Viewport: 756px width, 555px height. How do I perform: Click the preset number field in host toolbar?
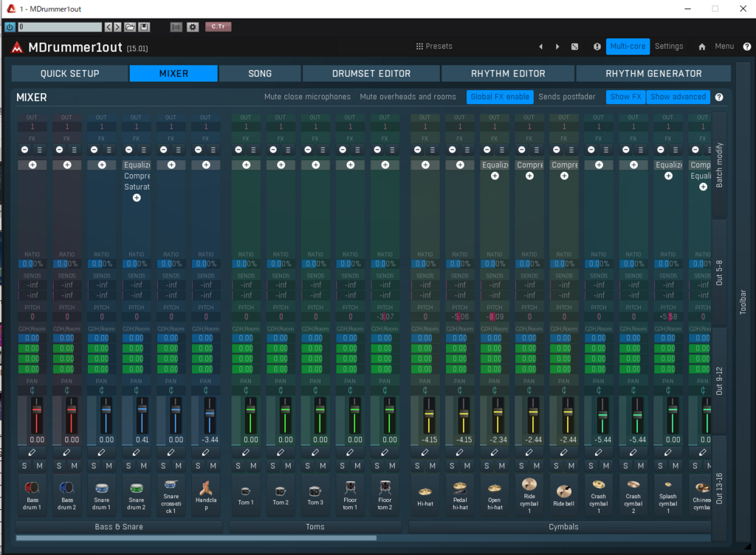tap(60, 27)
